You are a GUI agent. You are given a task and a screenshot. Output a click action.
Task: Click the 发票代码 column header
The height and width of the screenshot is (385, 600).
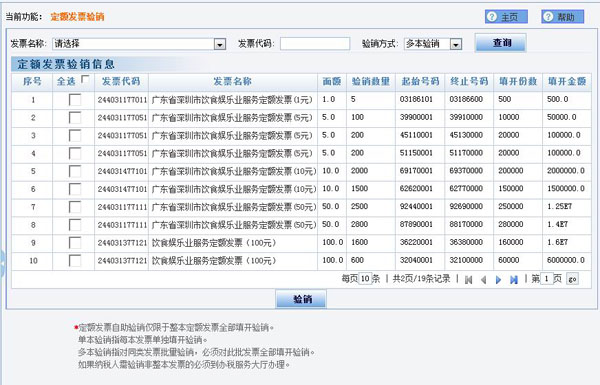[x=121, y=82]
